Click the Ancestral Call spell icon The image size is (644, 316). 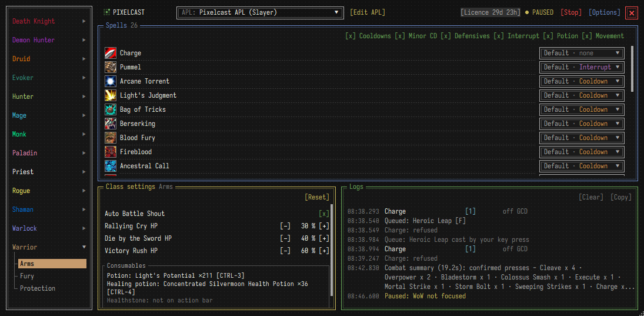click(x=111, y=166)
